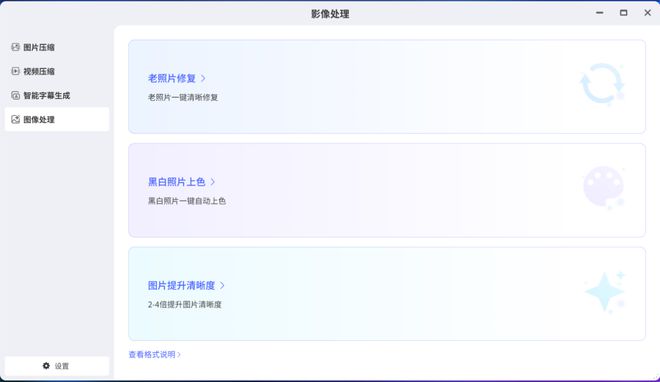
Task: Click the paint palette colorize icon
Action: tap(604, 187)
